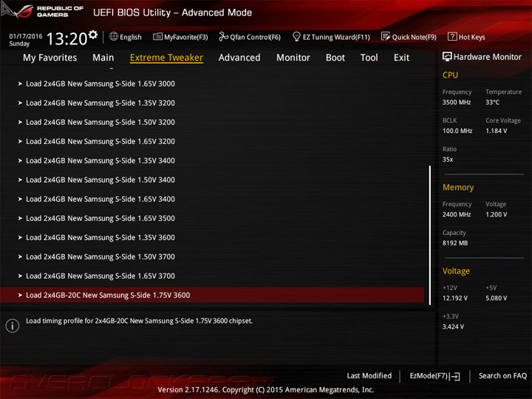This screenshot has width=532, height=399.
Task: Click +5V reading 5.080 V
Action: tap(496, 298)
